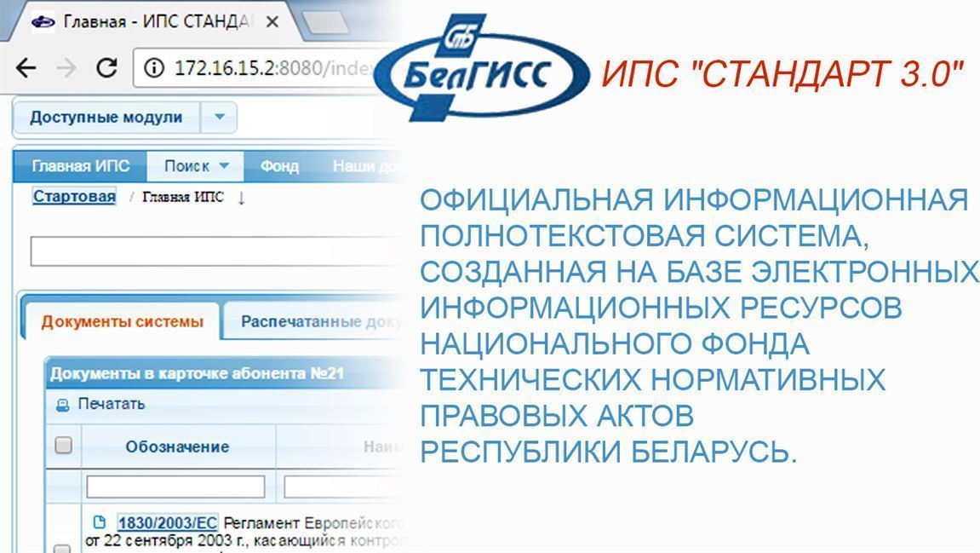Expand the Доступные модули dropdown arrow
The width and height of the screenshot is (980, 553).
(x=219, y=118)
